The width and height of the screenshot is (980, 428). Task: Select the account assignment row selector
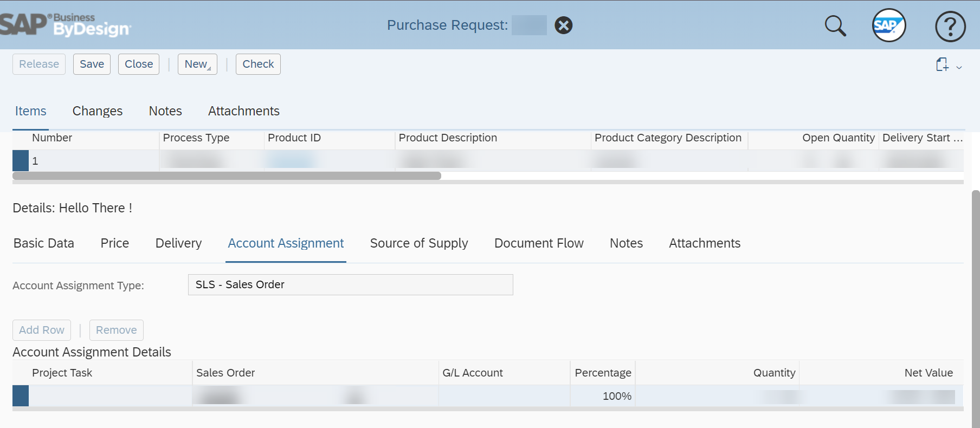click(21, 396)
